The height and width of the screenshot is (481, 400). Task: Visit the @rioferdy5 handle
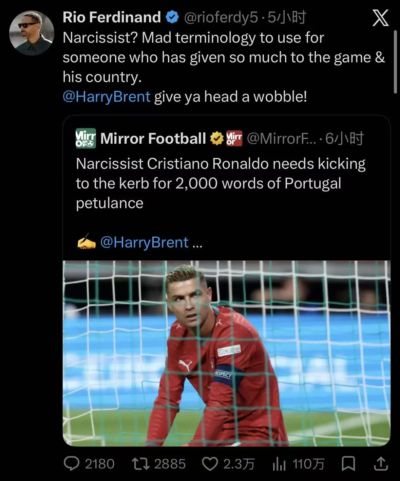(x=220, y=18)
